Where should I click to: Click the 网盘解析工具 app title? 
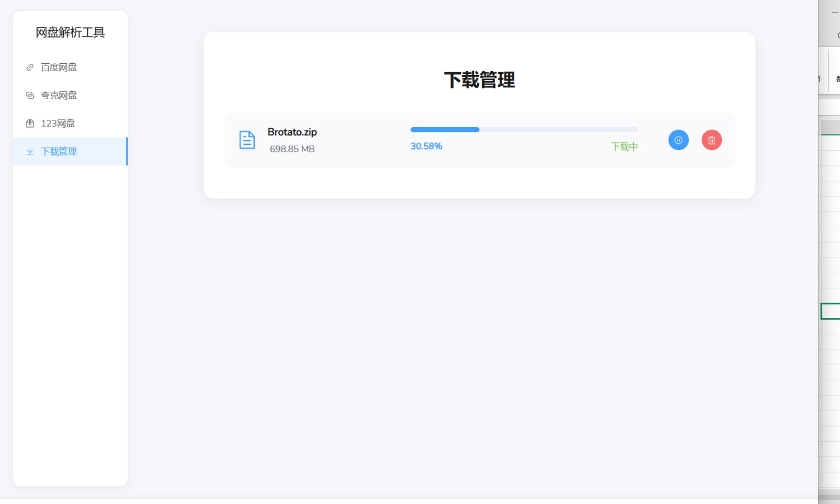click(70, 32)
